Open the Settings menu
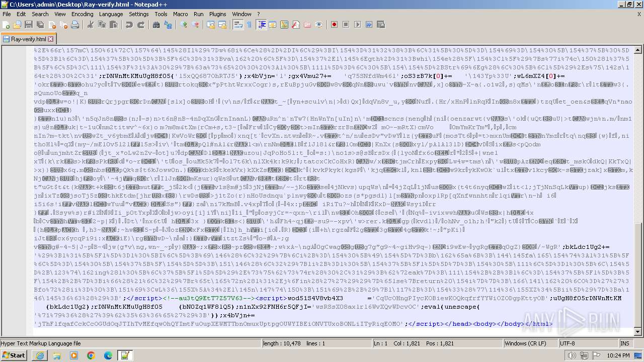The width and height of the screenshot is (644, 362). [x=139, y=14]
